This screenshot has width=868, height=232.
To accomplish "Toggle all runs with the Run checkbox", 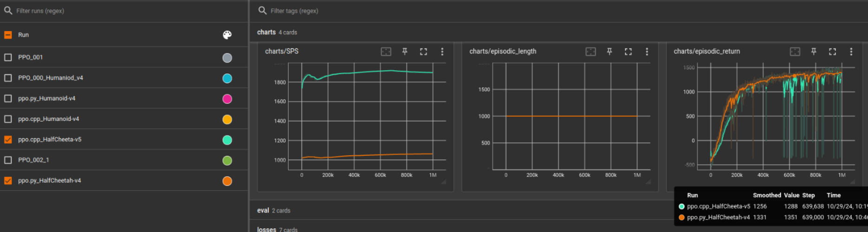I will click(x=8, y=35).
